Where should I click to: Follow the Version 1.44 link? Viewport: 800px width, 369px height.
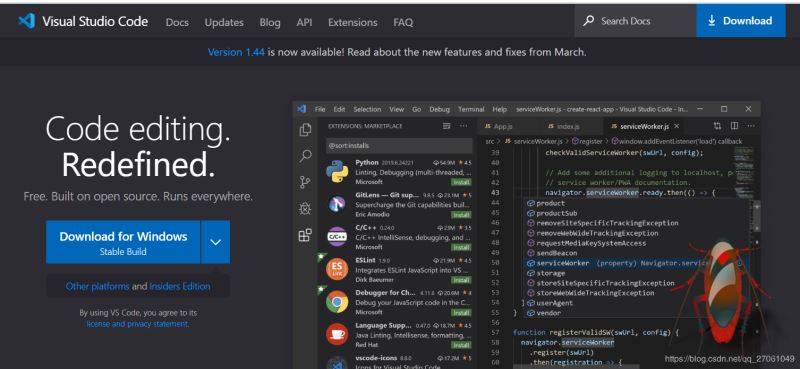pos(236,52)
